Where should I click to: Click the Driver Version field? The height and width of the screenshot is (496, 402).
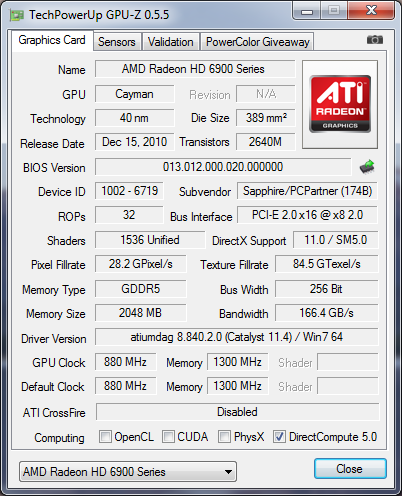[x=237, y=337]
